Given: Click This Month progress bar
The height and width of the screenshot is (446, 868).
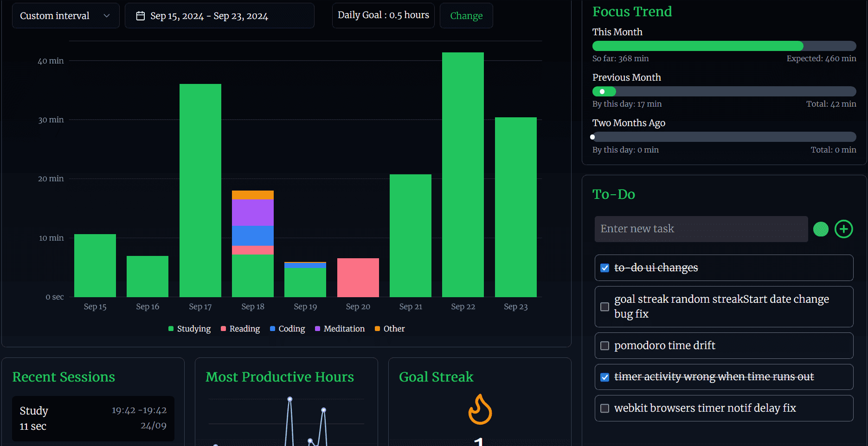Looking at the screenshot, I should [724, 46].
